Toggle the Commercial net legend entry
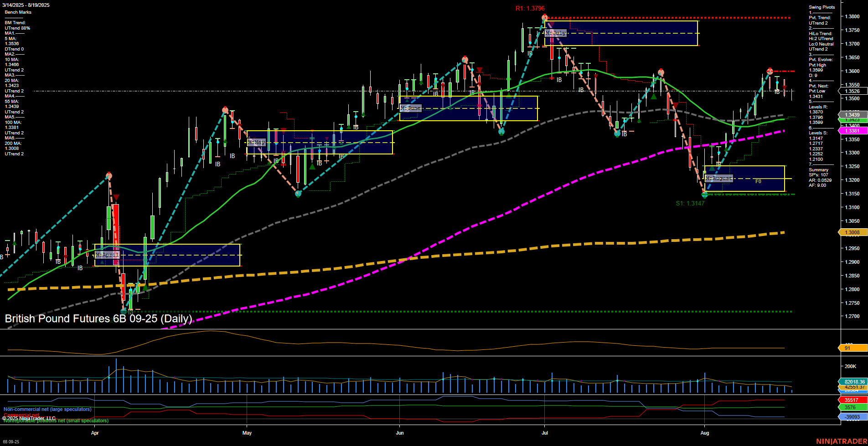This screenshot has width=868, height=446. pyautogui.click(x=21, y=415)
